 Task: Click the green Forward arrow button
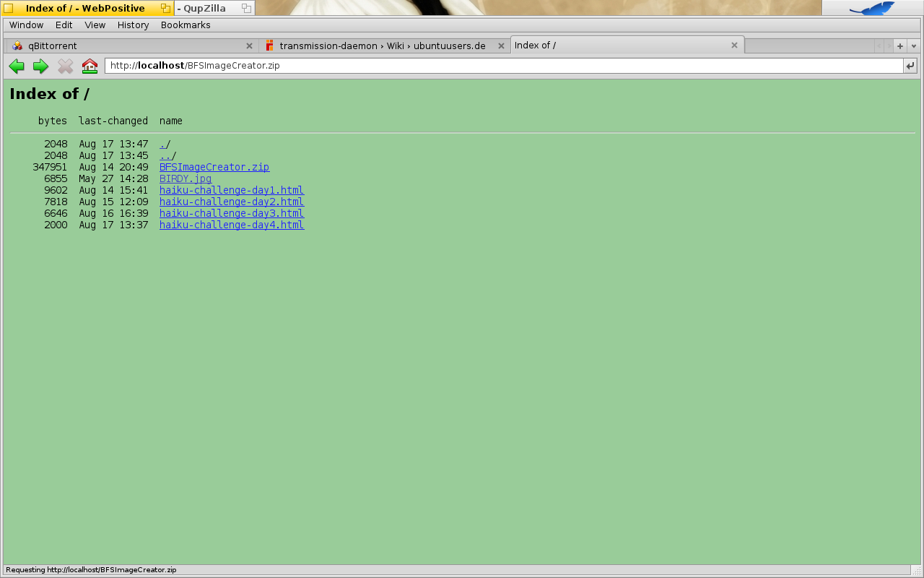point(41,66)
